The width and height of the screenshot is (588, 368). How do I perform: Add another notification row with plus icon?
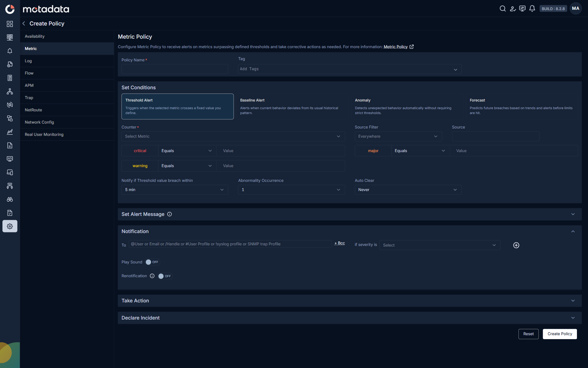(x=516, y=245)
